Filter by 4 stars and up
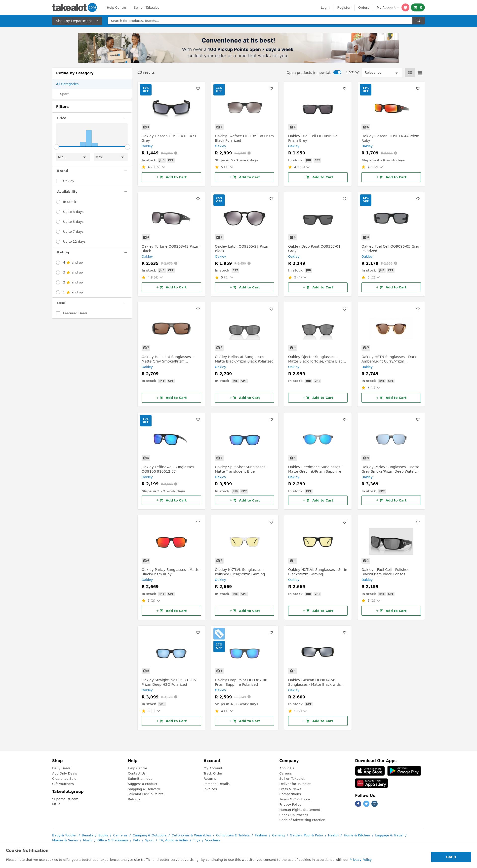 pyautogui.click(x=58, y=263)
